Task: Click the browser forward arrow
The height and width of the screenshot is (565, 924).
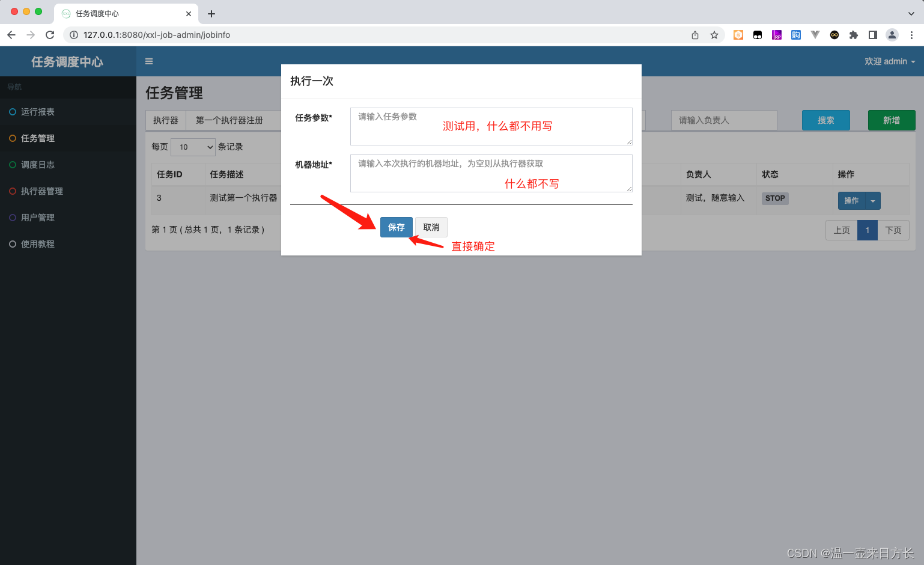Action: point(31,35)
